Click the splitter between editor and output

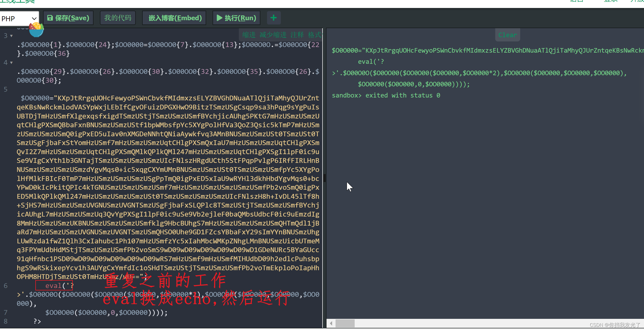[x=324, y=178]
